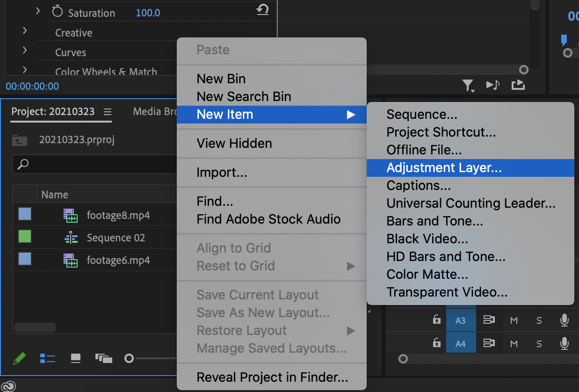
Task: Select New Bin in context menu
Action: coord(221,79)
